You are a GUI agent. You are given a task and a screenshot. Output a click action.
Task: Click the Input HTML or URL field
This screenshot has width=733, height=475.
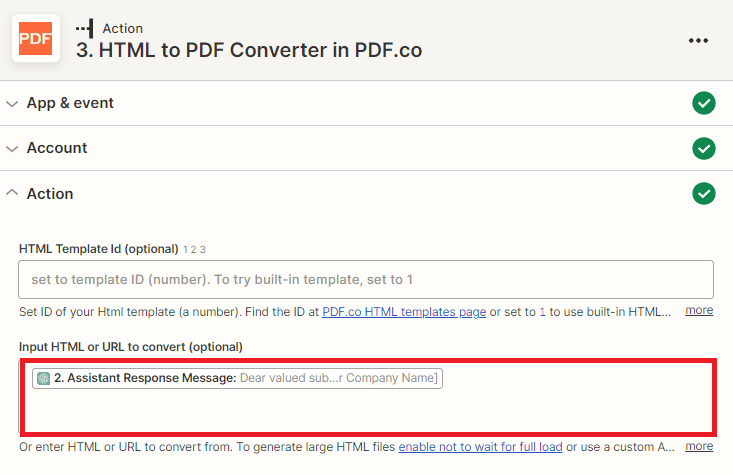pos(366,410)
